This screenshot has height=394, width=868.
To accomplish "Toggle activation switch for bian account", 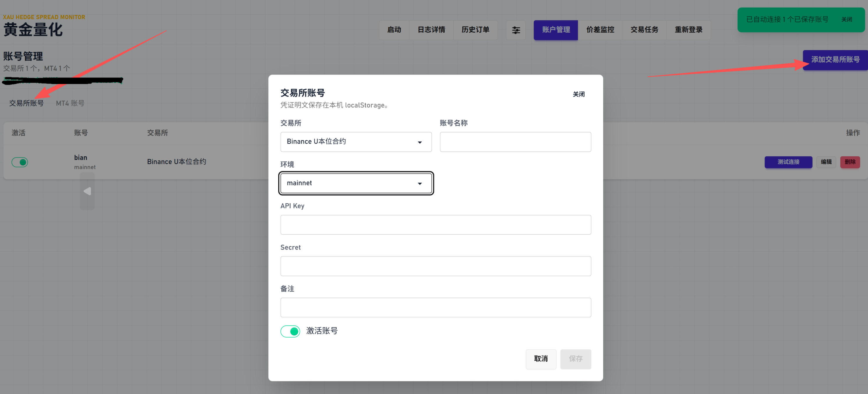I will pyautogui.click(x=19, y=162).
